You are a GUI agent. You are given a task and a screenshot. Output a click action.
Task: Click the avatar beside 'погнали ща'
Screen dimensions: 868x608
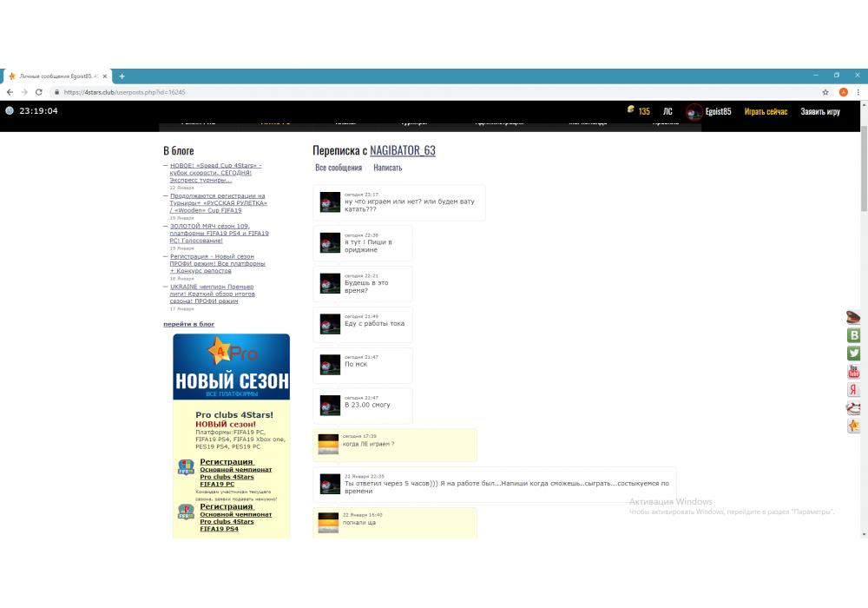(x=328, y=523)
